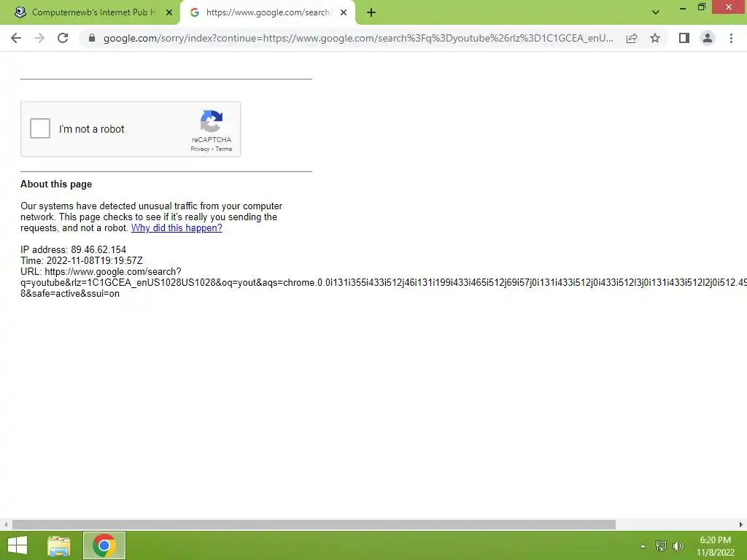Click the horizontal scrollbar left arrow
747x560 pixels.
pos(5,525)
